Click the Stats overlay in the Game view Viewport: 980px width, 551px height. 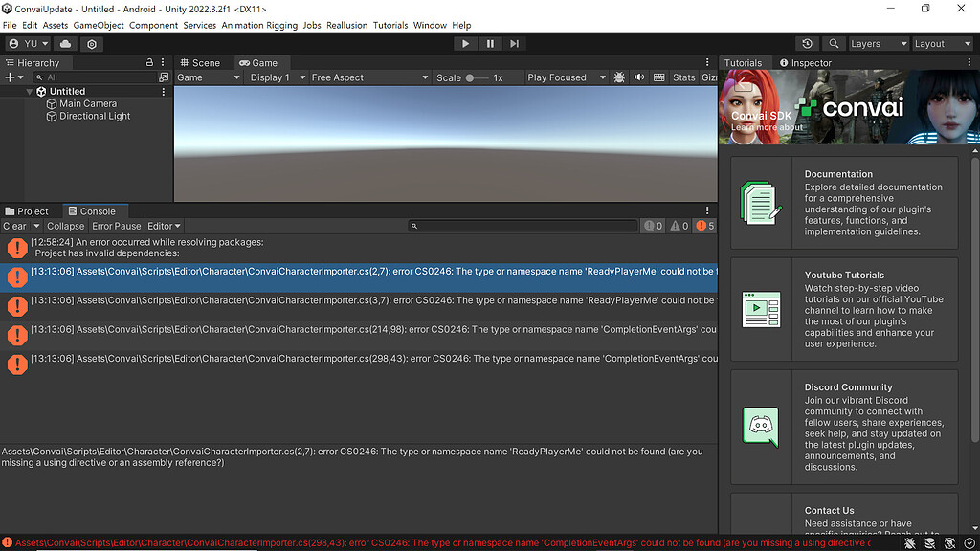click(x=684, y=77)
